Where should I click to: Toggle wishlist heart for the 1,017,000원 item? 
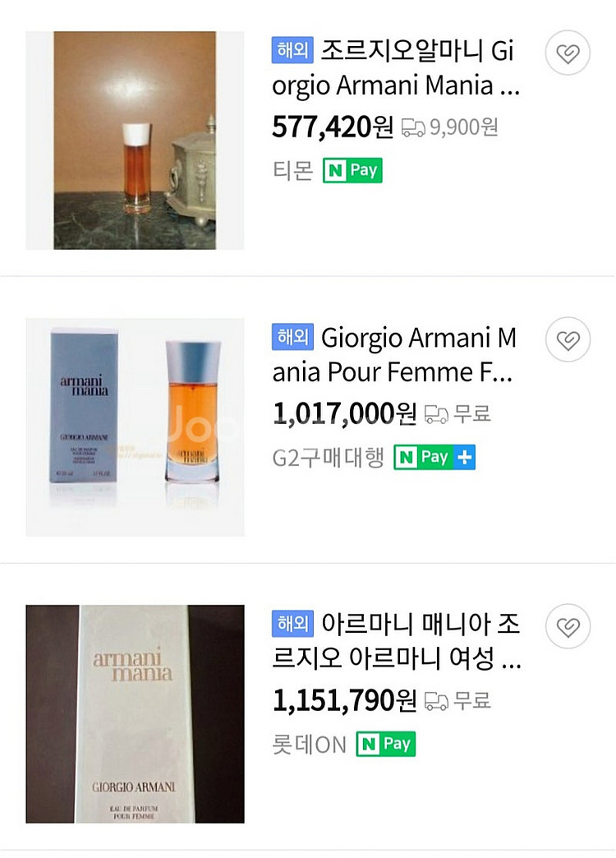pyautogui.click(x=568, y=339)
